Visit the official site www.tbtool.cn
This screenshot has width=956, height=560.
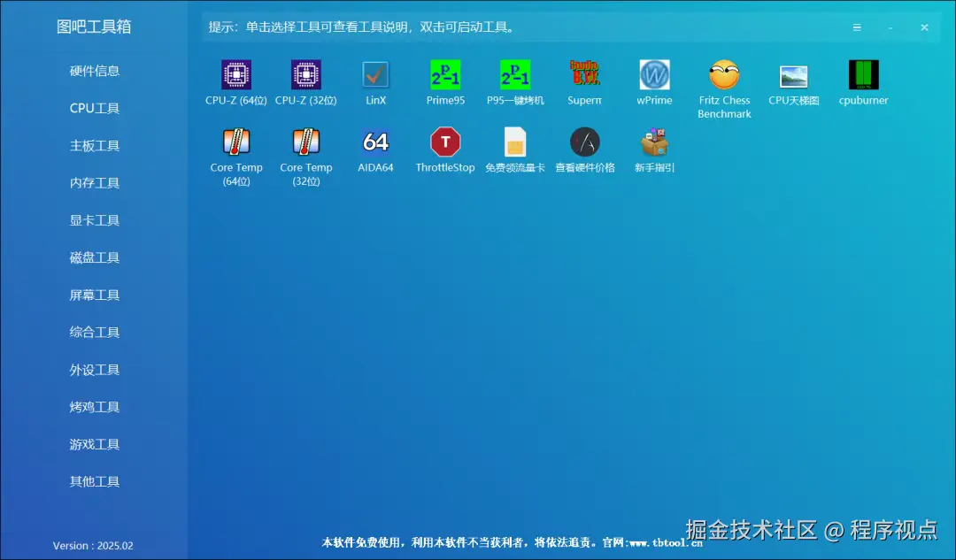click(x=666, y=542)
